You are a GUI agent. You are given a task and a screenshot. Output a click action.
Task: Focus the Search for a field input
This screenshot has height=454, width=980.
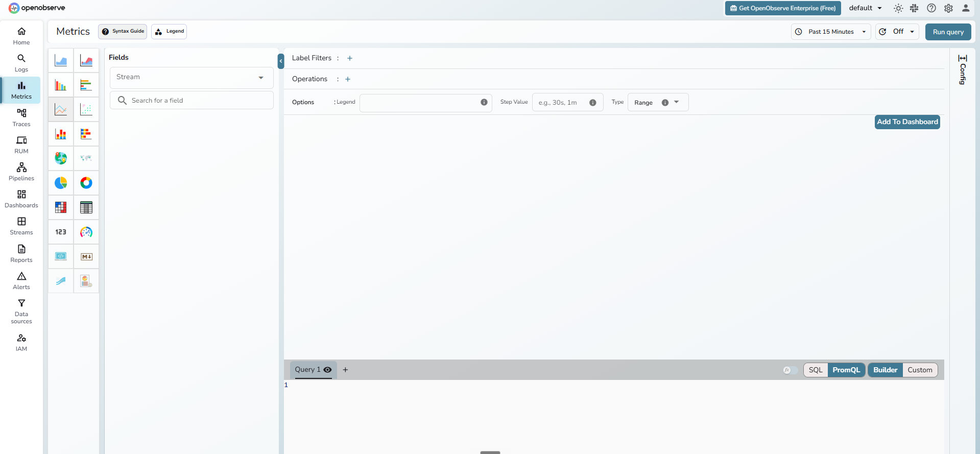(192, 101)
